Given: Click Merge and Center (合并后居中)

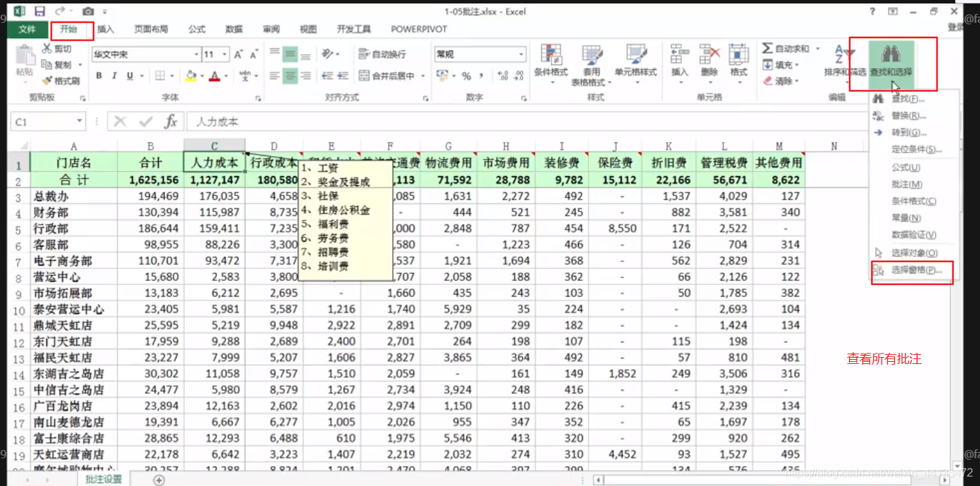Looking at the screenshot, I should click(x=387, y=76).
